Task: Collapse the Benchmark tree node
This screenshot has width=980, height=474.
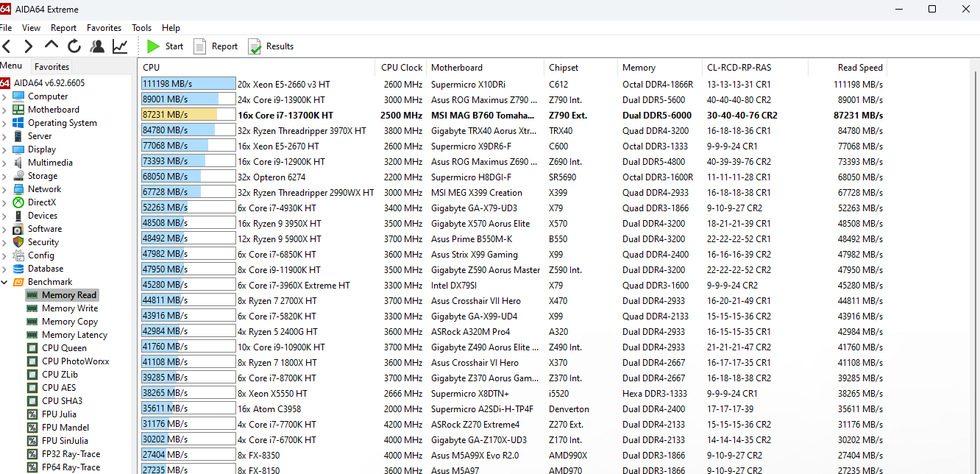Action: coord(5,282)
